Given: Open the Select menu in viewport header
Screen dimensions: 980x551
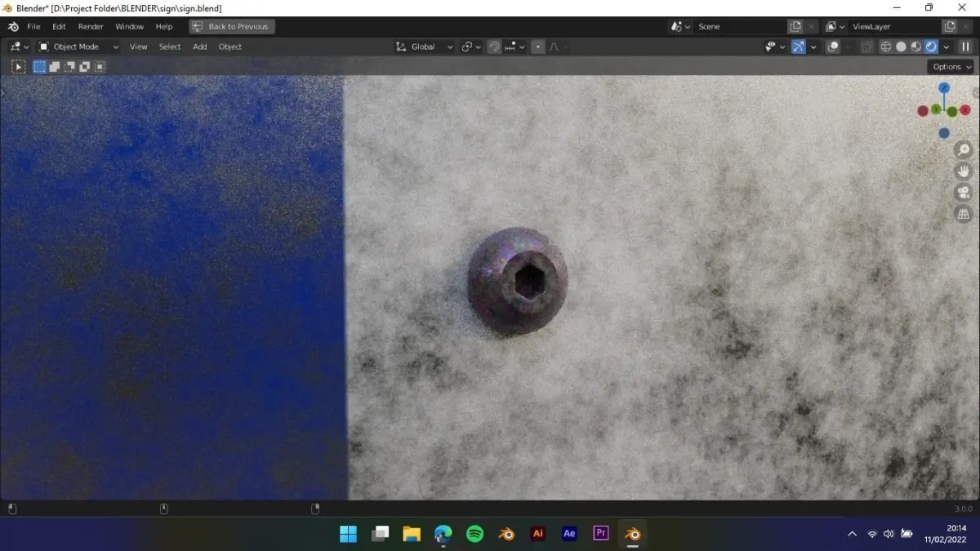Looking at the screenshot, I should 170,47.
